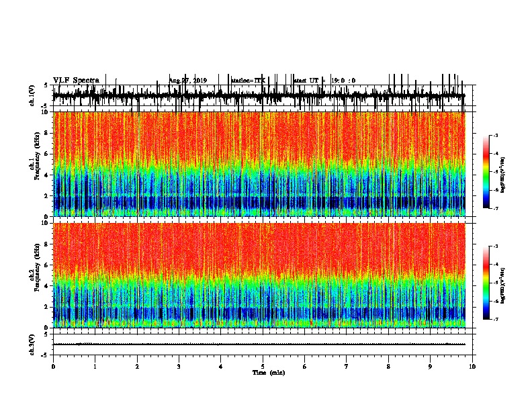Click the "station=ITK" header label
The height and width of the screenshot is (411, 532).
(248, 81)
